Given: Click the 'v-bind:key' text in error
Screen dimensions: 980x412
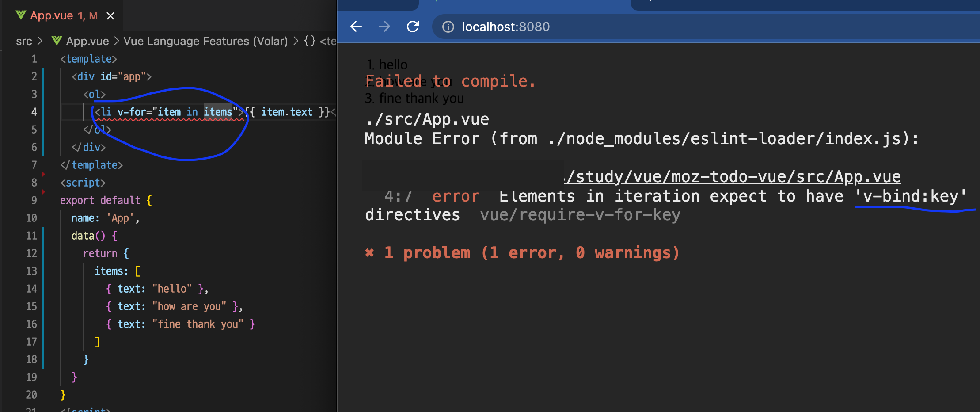Looking at the screenshot, I should [x=911, y=196].
